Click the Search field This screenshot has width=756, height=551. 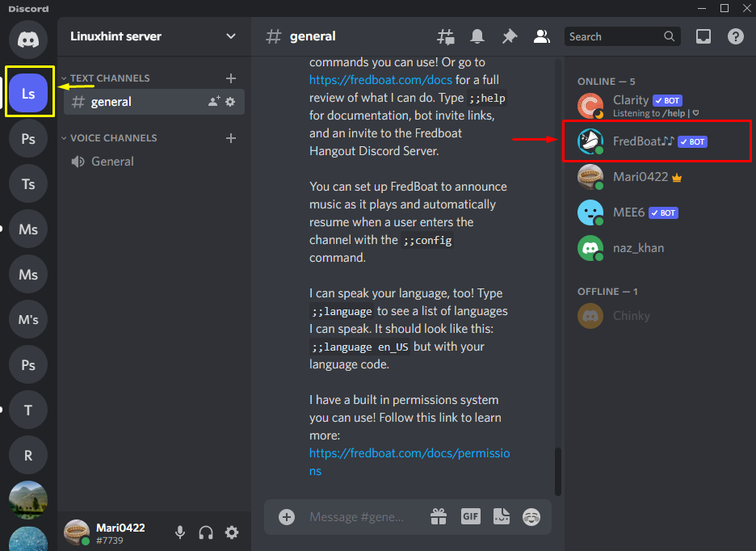[x=622, y=36]
